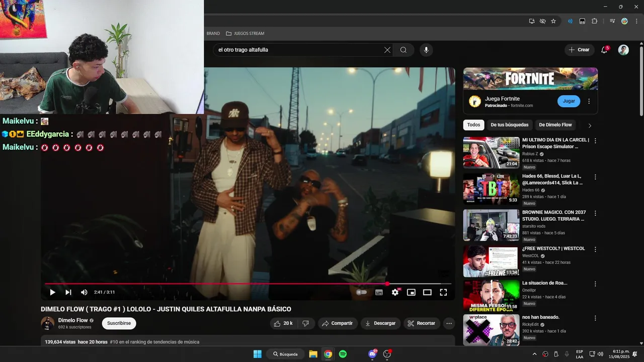This screenshot has width=644, height=362.
Task: Skip to the next video
Action: [68, 292]
